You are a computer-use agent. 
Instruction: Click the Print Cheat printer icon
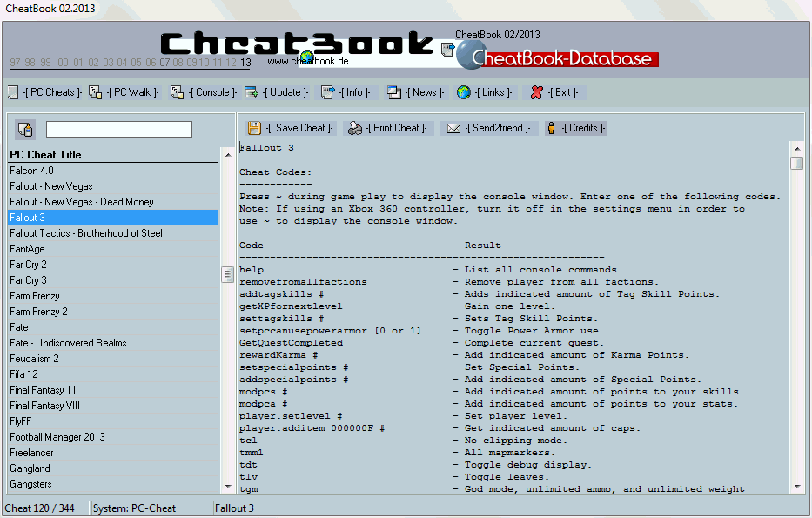pos(355,128)
